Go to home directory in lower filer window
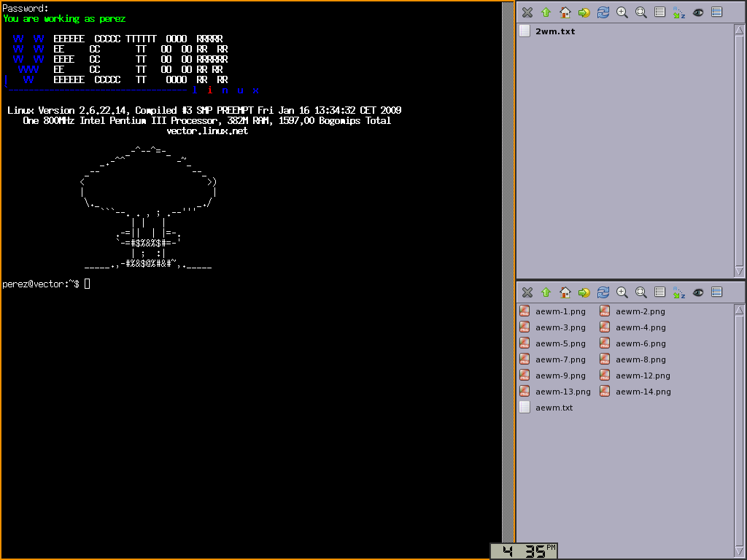Viewport: 747px width, 560px height. (x=565, y=292)
